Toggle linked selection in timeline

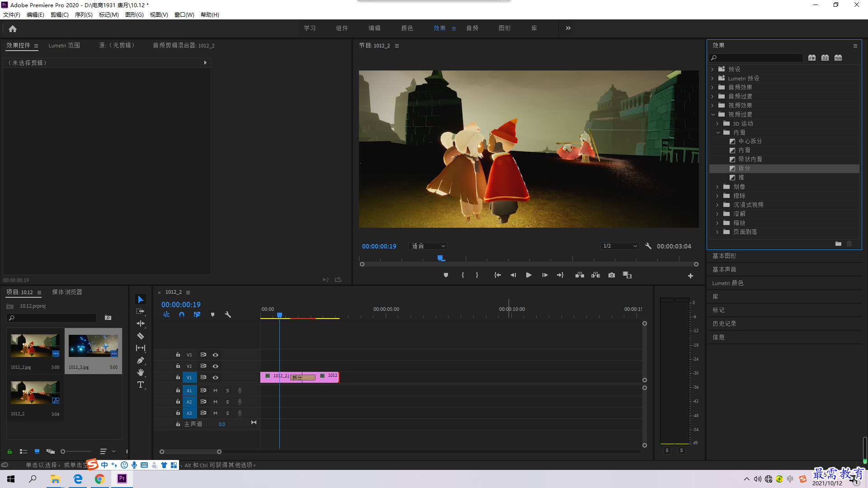pos(197,314)
